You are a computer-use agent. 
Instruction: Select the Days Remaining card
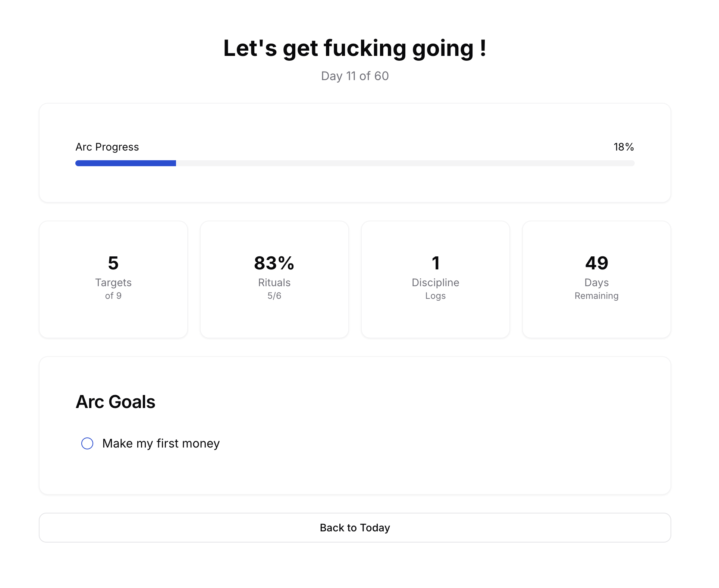click(x=596, y=279)
